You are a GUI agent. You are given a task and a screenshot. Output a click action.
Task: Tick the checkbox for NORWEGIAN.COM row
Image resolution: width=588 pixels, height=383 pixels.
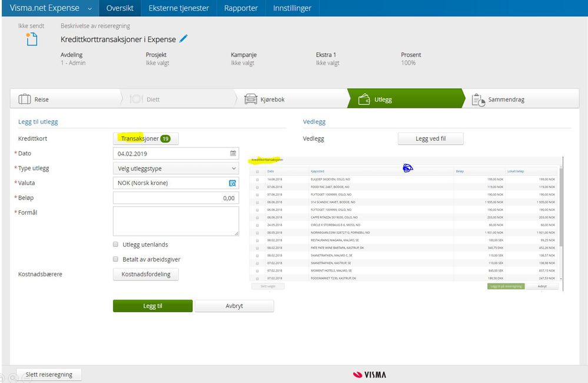coord(257,233)
